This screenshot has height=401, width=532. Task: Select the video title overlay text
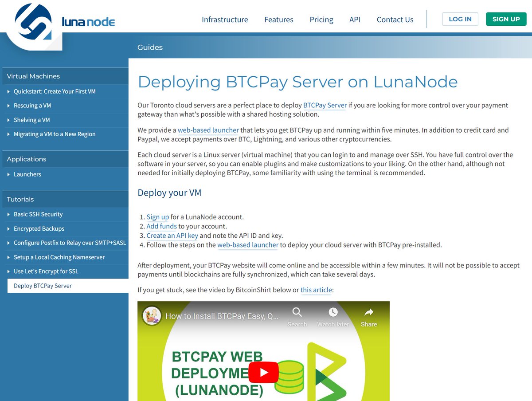pyautogui.click(x=222, y=315)
